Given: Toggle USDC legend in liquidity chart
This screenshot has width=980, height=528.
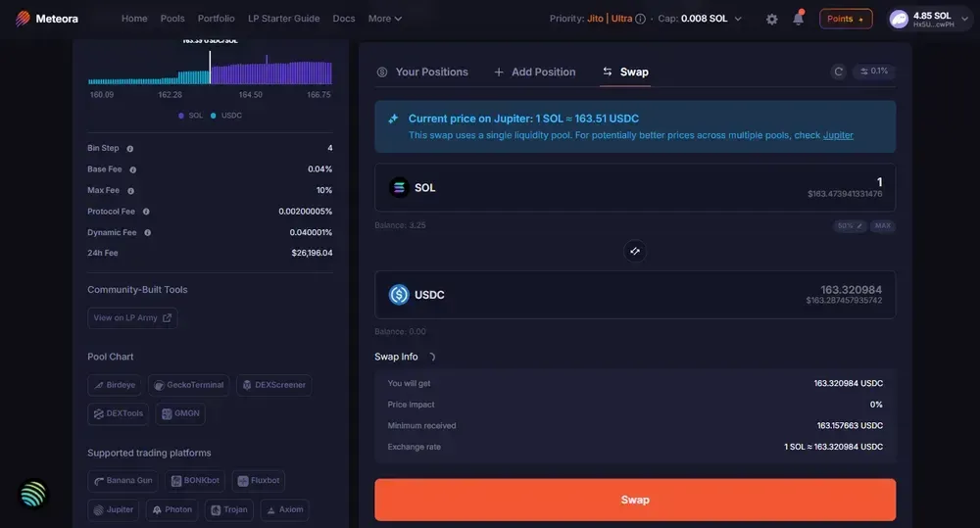Looking at the screenshot, I should [226, 116].
